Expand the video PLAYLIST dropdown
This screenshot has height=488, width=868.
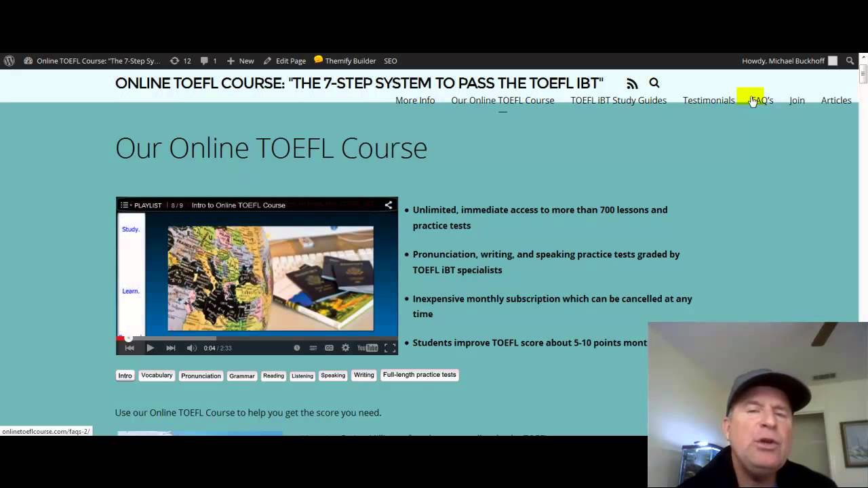coord(141,205)
